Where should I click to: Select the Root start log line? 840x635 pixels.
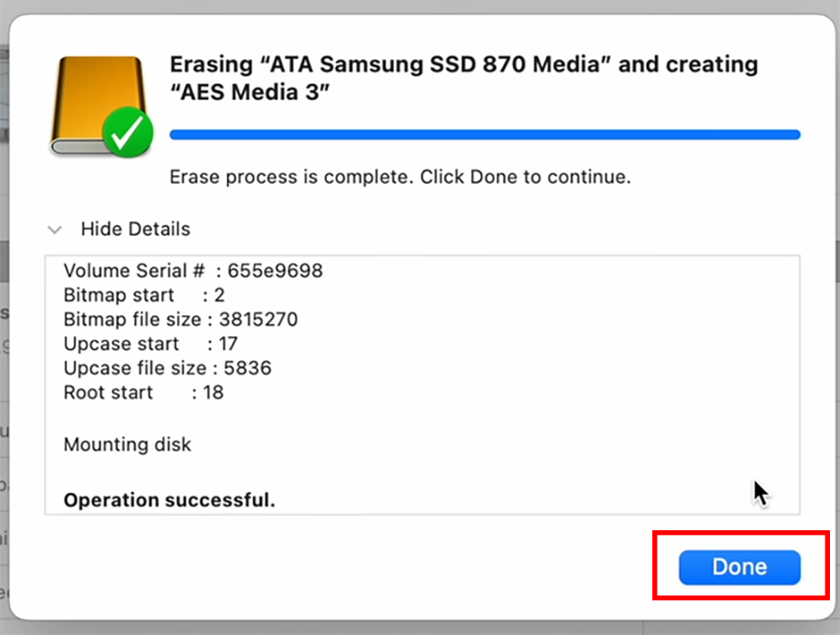[x=144, y=393]
